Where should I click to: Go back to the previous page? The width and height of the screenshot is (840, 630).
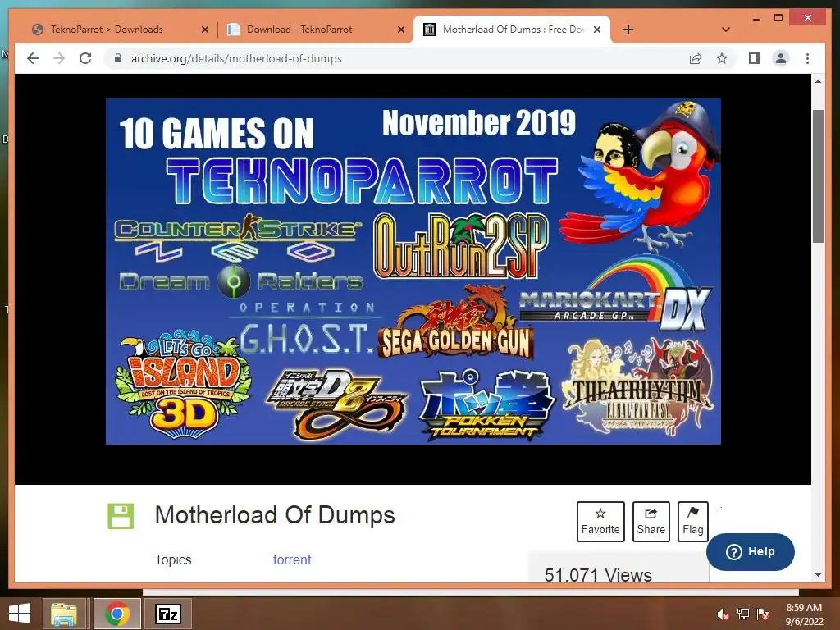tap(33, 58)
